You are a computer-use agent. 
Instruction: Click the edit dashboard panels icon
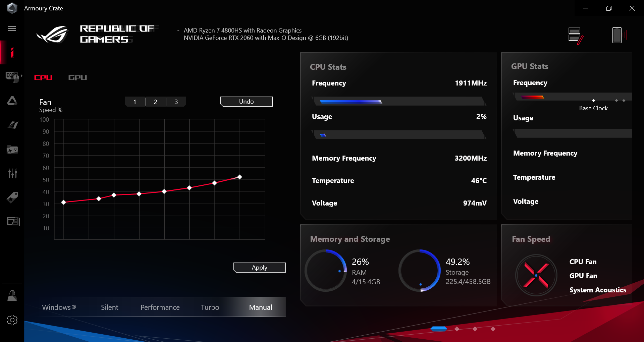[x=576, y=36]
